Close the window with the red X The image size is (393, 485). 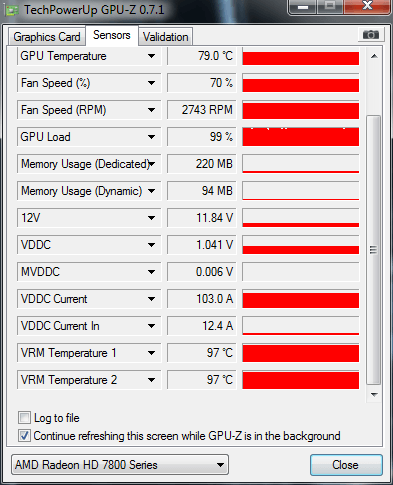(x=367, y=6)
